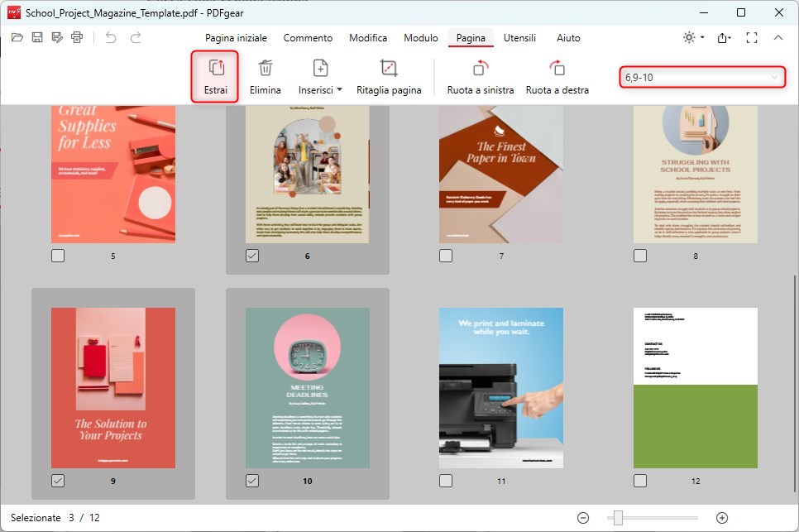Open the thumbnail of page 11
The image size is (799, 532).
tap(500, 389)
